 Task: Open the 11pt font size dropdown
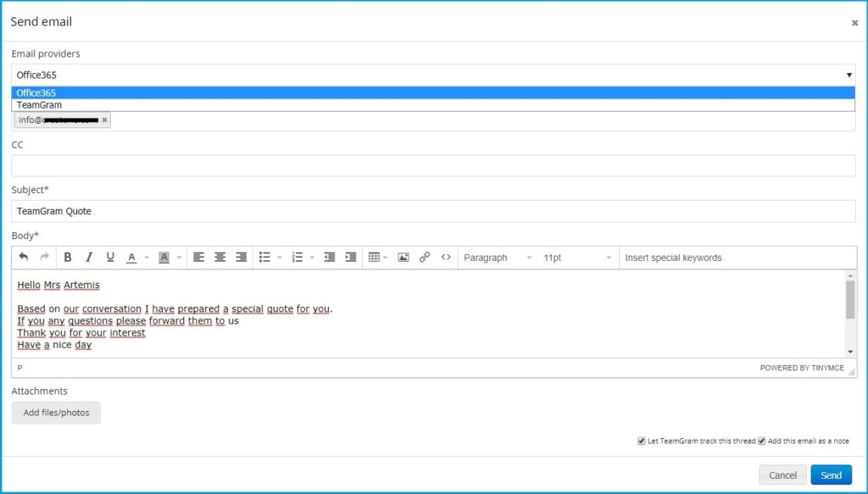tap(577, 258)
